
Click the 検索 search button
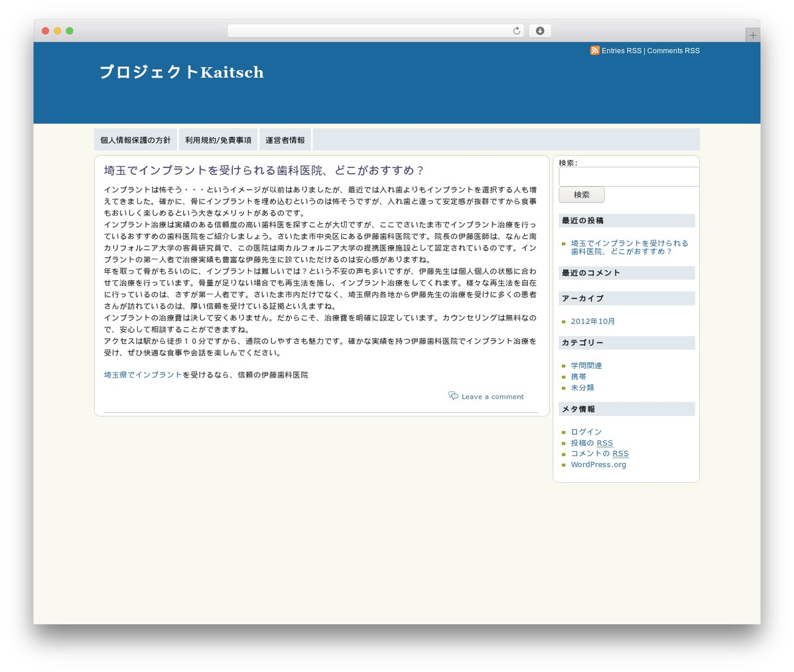582,195
